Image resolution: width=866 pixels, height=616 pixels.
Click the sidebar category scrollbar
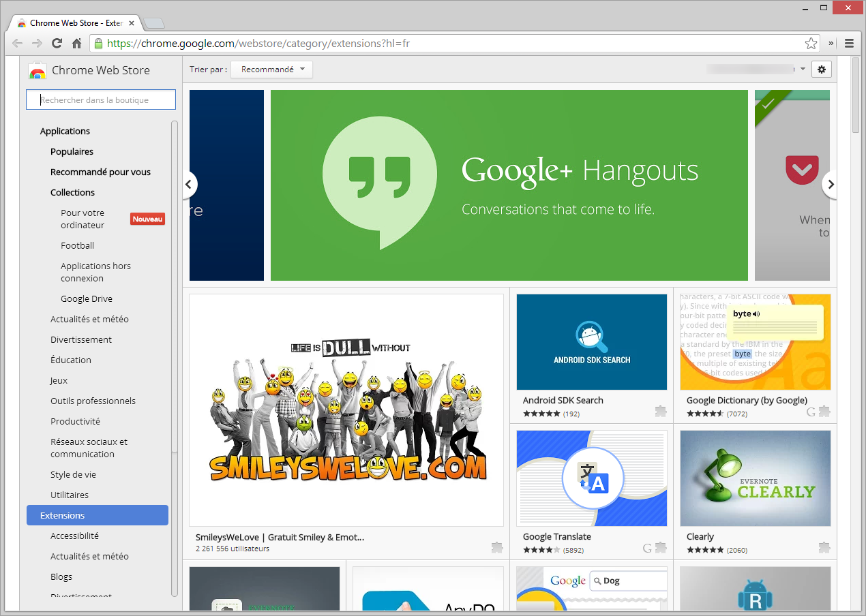[175, 286]
